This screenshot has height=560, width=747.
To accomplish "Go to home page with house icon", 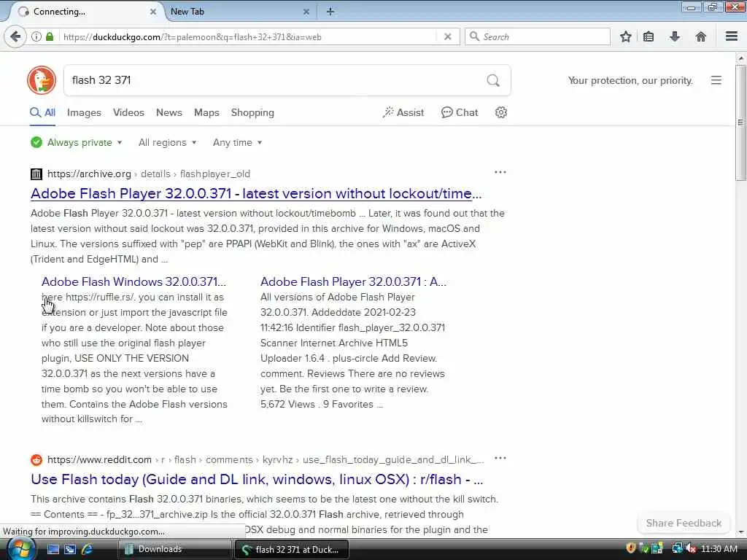I will tap(701, 36).
